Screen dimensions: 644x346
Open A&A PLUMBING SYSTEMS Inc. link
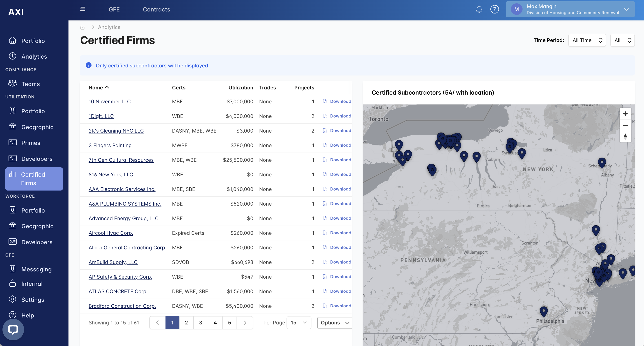[125, 204]
